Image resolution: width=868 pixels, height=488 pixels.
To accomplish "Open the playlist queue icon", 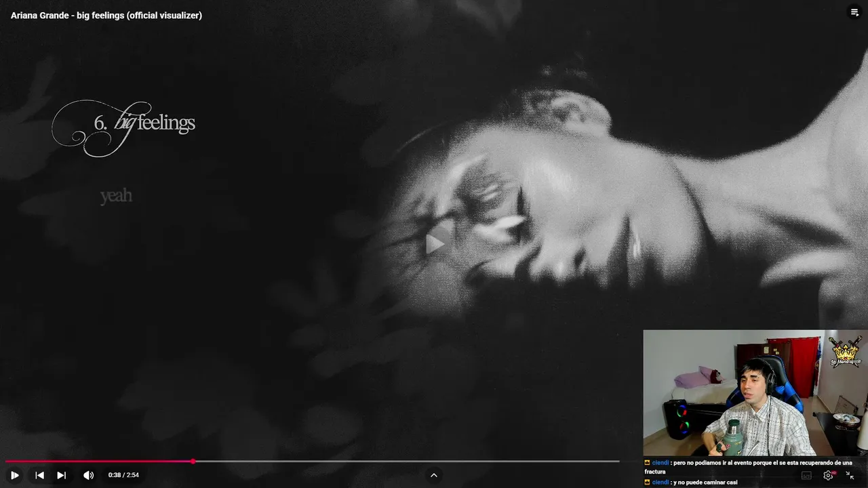I will coord(854,12).
